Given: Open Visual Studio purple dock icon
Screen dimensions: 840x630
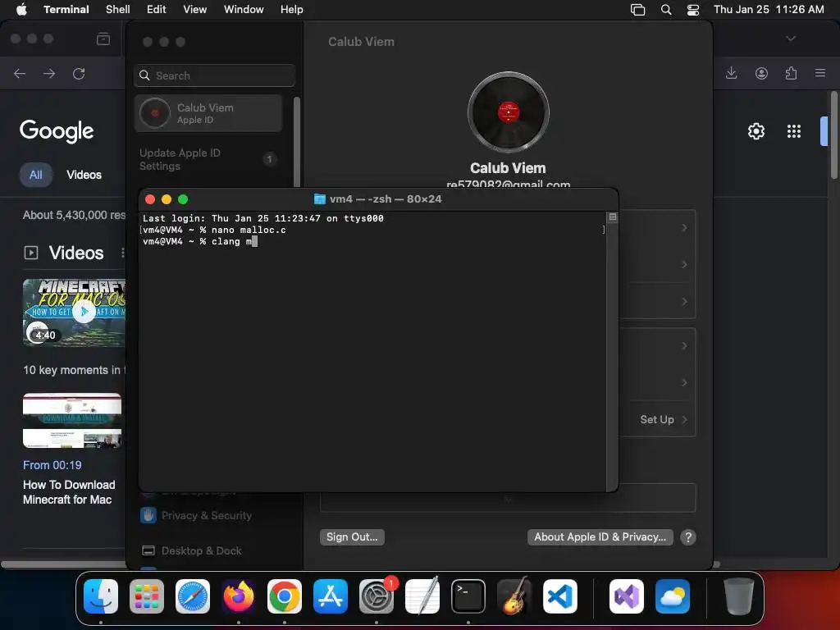Looking at the screenshot, I should tap(627, 596).
